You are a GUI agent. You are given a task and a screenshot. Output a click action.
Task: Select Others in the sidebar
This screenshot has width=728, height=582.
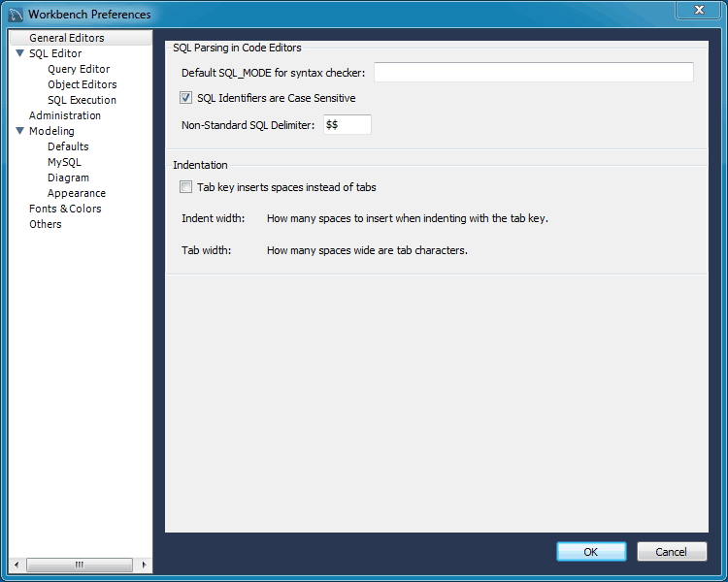coord(45,224)
